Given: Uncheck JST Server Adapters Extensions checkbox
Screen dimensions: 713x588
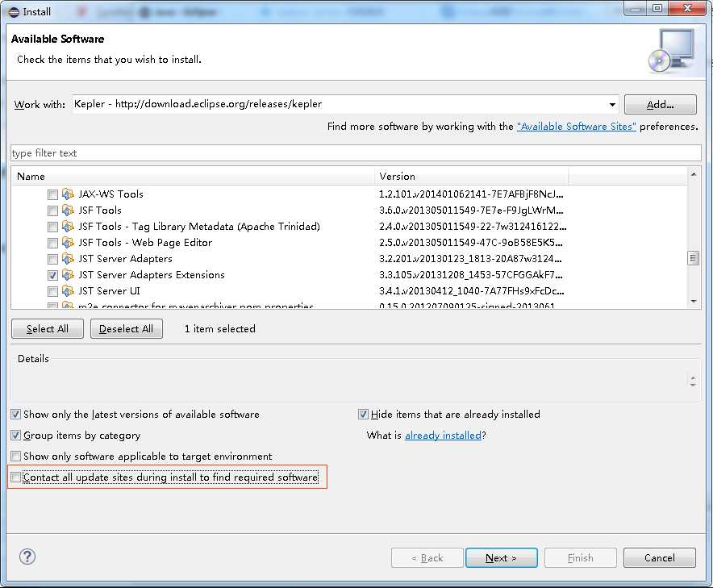Looking at the screenshot, I should click(x=52, y=276).
